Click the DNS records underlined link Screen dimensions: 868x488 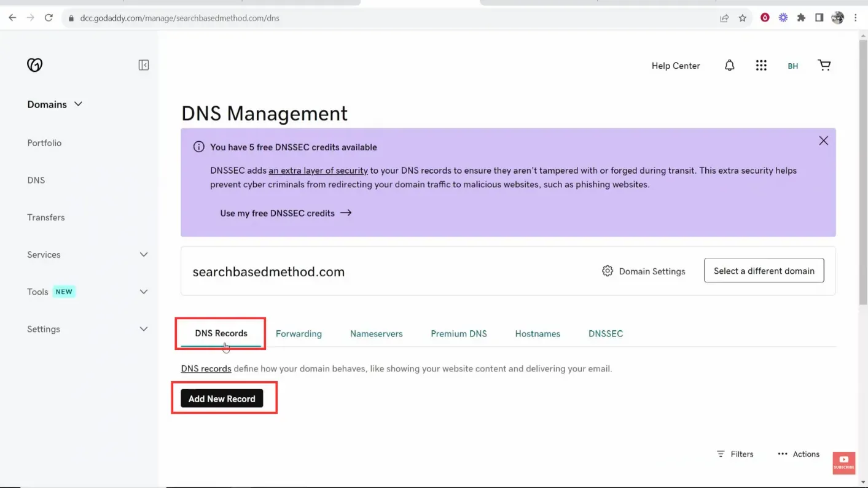tap(206, 369)
